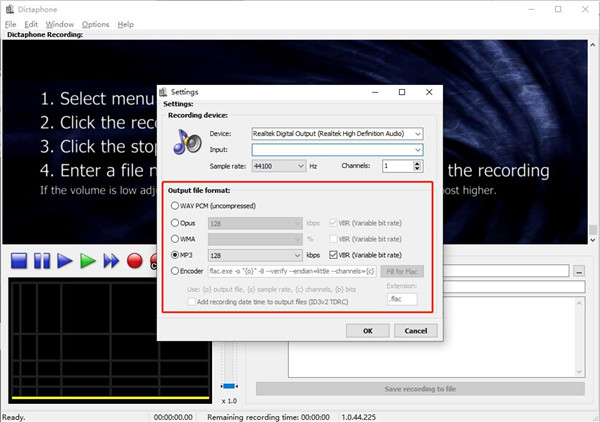The image size is (600, 422).
Task: Start recording with the red record button
Action: click(134, 261)
